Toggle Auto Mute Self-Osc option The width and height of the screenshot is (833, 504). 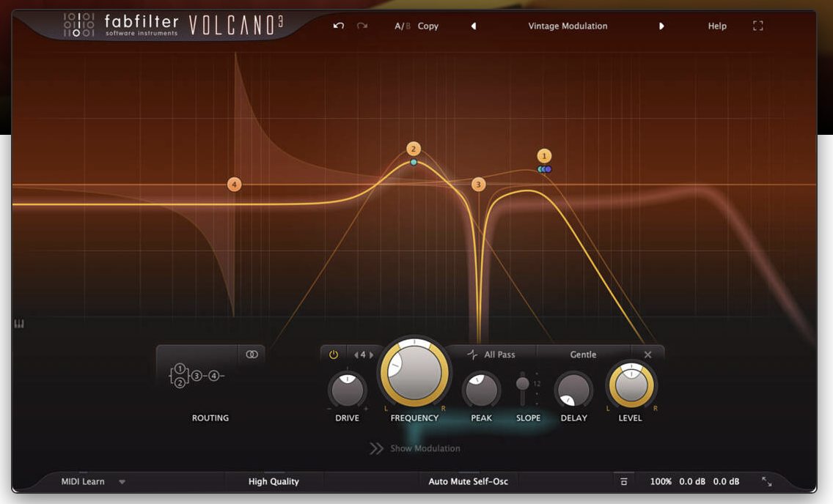pyautogui.click(x=468, y=482)
